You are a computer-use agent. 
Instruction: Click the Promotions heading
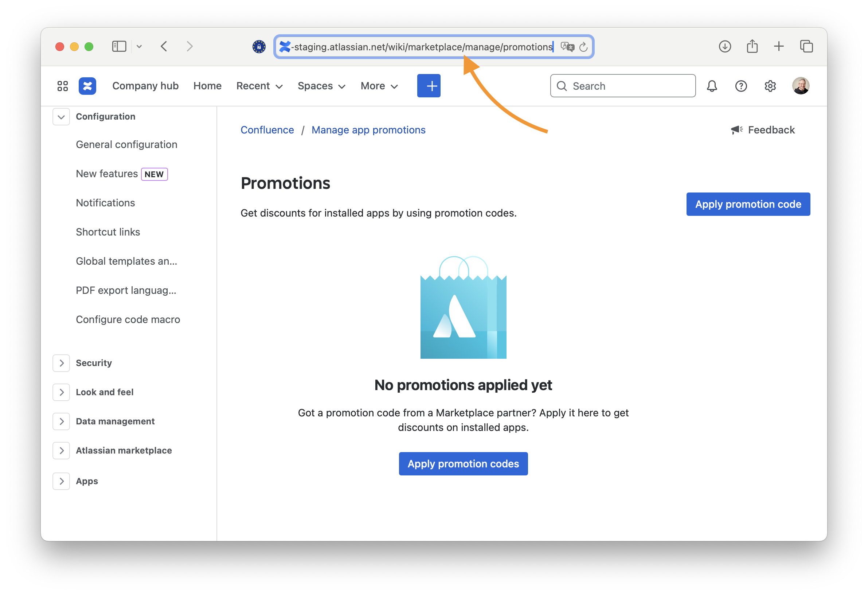285,183
